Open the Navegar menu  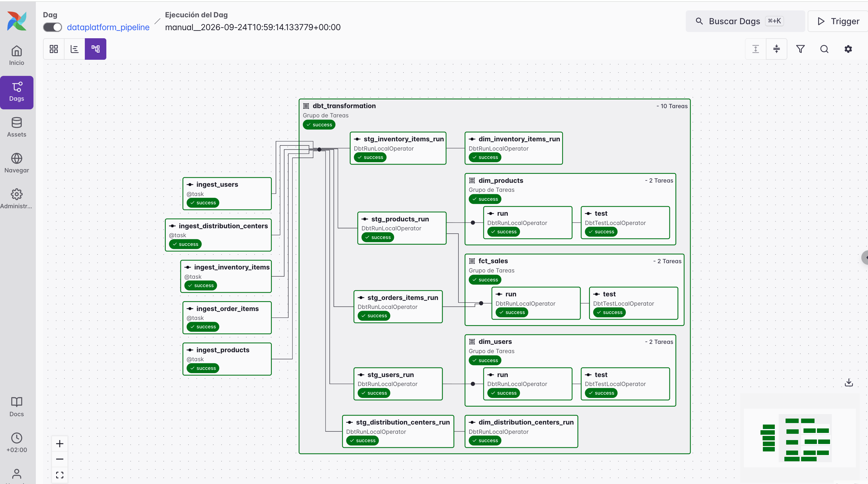click(16, 163)
